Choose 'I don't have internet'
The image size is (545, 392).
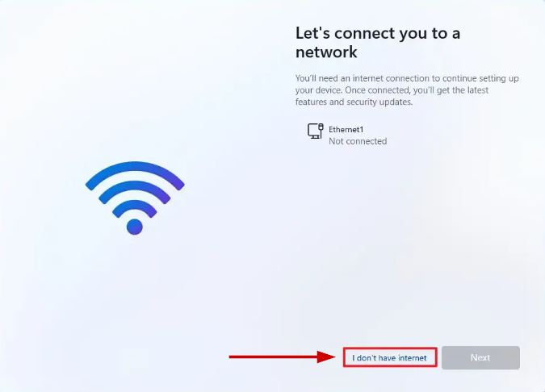point(390,357)
